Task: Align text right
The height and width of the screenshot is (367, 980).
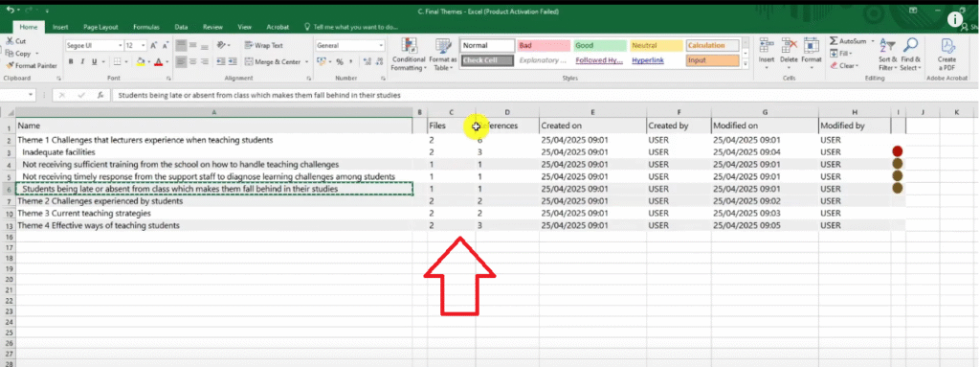Action: click(206, 62)
